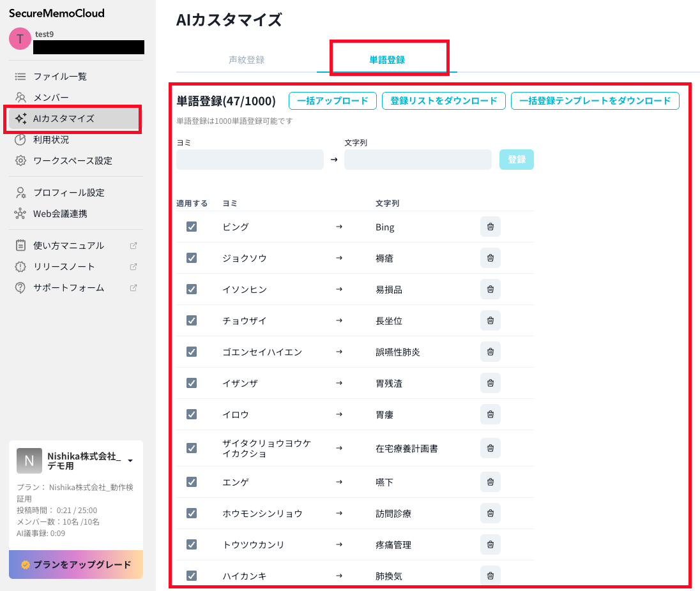Click 登録リストをダウンロード button
Image resolution: width=700 pixels, height=591 pixels.
pyautogui.click(x=444, y=101)
